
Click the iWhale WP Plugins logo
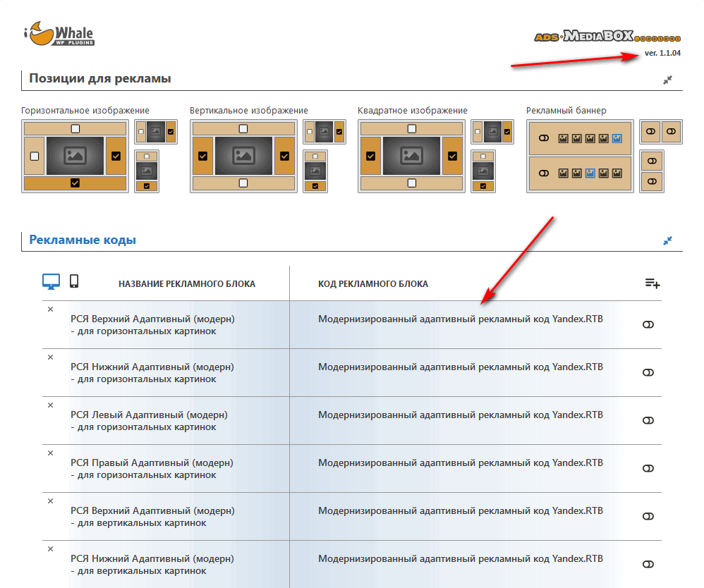[59, 34]
